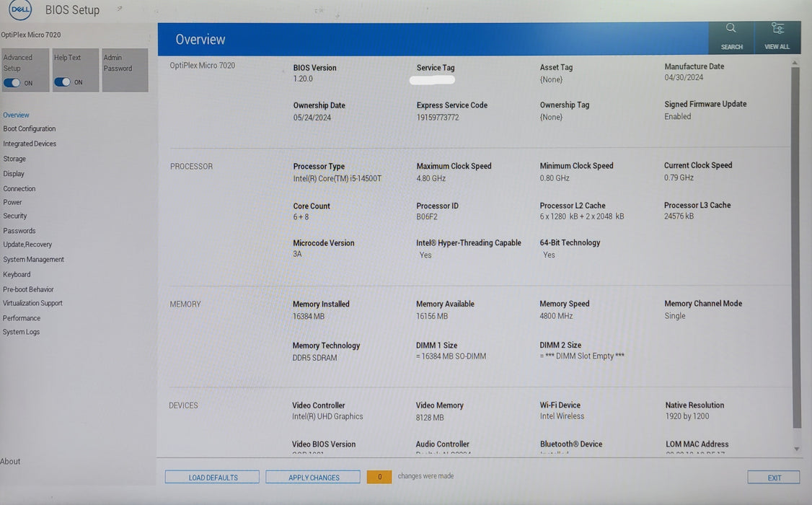Screen dimensions: 812x505
Task: Click the scrollbar up arrow
Action: click(x=795, y=63)
